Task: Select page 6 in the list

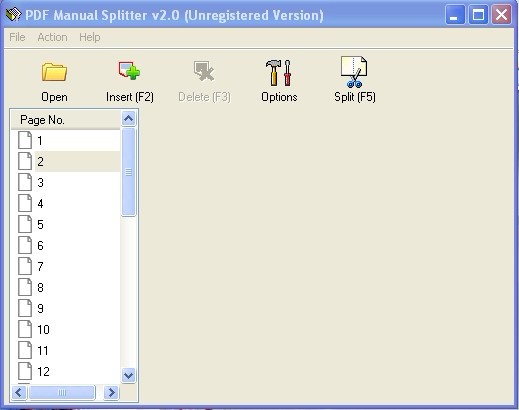Action: pos(68,245)
